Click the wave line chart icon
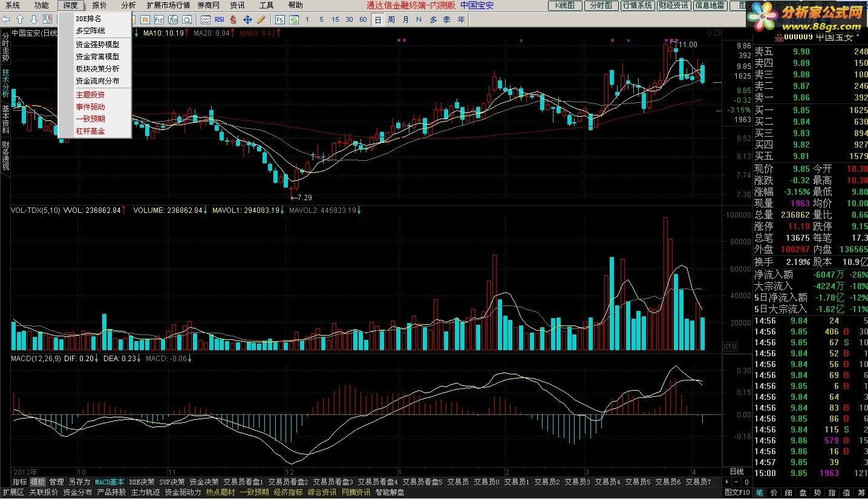Viewport: 868px width, 499px height. click(x=206, y=19)
